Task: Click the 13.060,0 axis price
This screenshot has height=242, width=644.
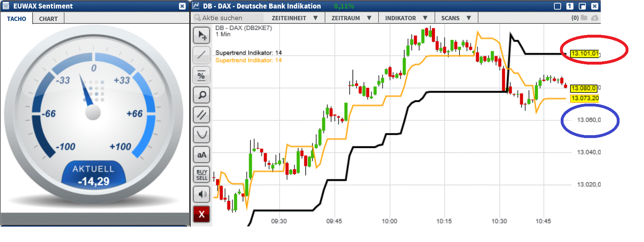Action: click(x=589, y=120)
